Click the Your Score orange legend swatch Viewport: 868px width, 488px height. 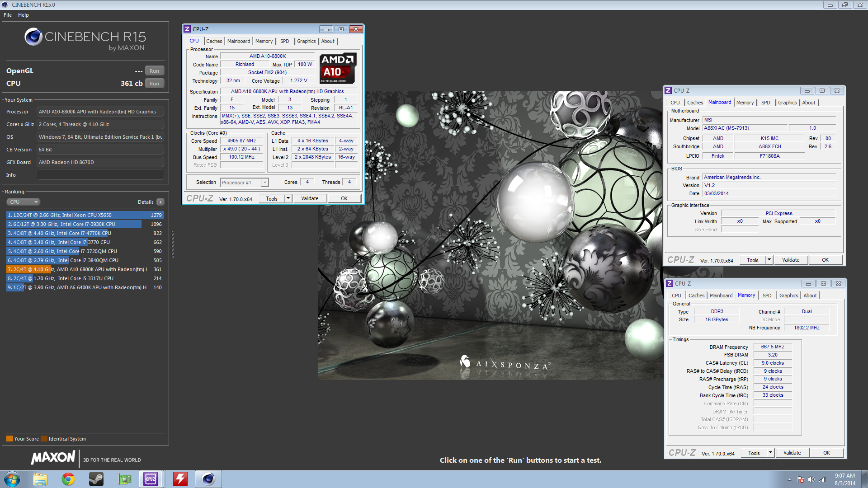pyautogui.click(x=9, y=439)
